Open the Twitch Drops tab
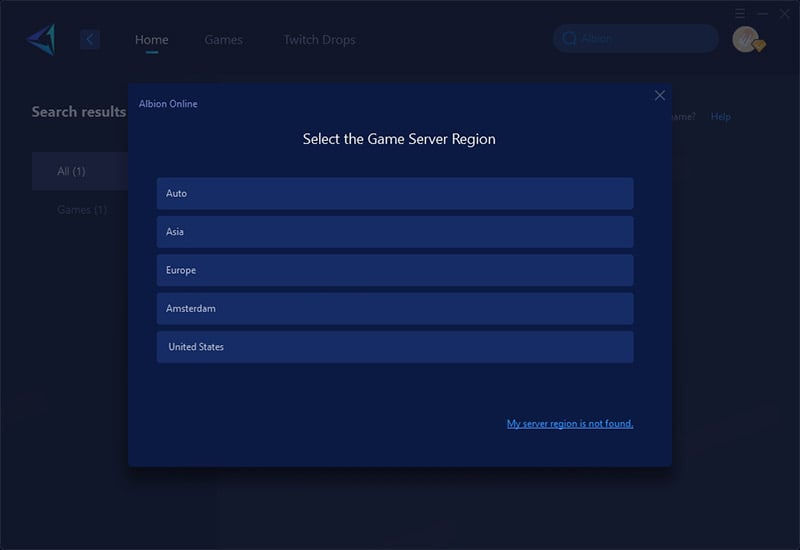Viewport: 800px width, 550px height. [319, 40]
